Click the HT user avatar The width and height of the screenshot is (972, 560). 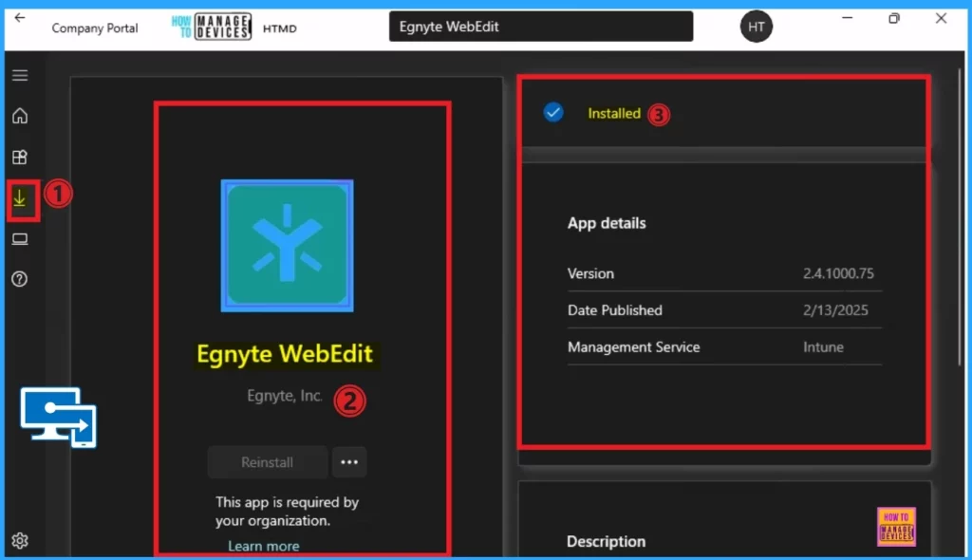pyautogui.click(x=756, y=27)
